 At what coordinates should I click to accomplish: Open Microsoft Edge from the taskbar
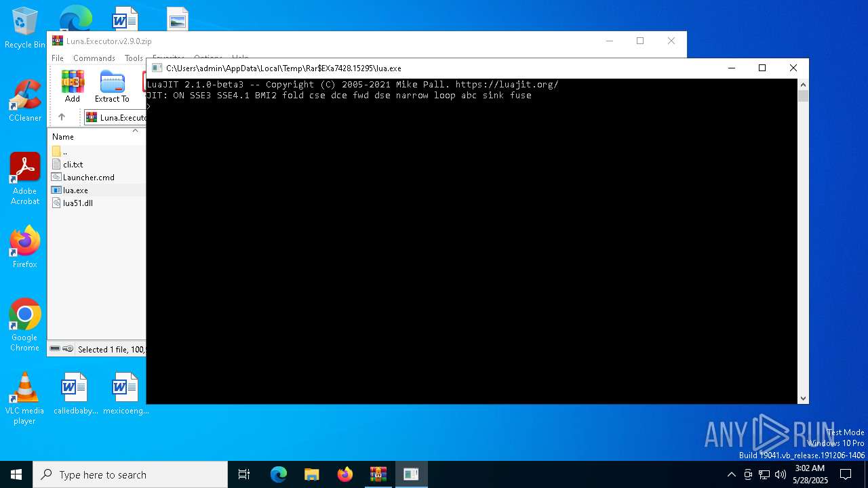(x=279, y=474)
